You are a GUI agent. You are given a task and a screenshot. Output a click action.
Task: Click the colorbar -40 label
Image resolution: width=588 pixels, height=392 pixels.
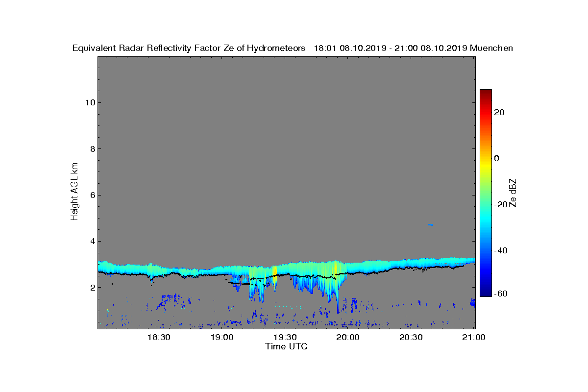pyautogui.click(x=499, y=250)
